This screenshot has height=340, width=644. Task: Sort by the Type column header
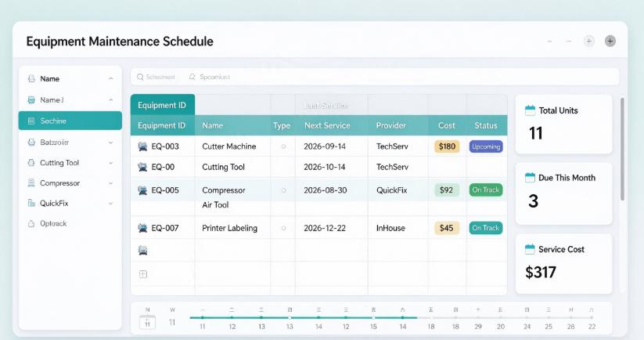[x=282, y=125]
